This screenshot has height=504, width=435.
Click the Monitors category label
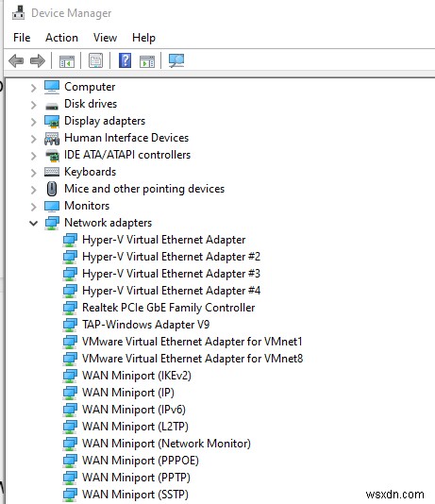point(87,206)
